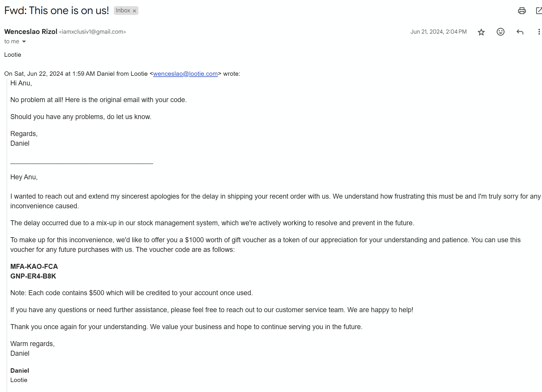Open the three-dot More options menu
542x392 pixels.
click(x=539, y=32)
